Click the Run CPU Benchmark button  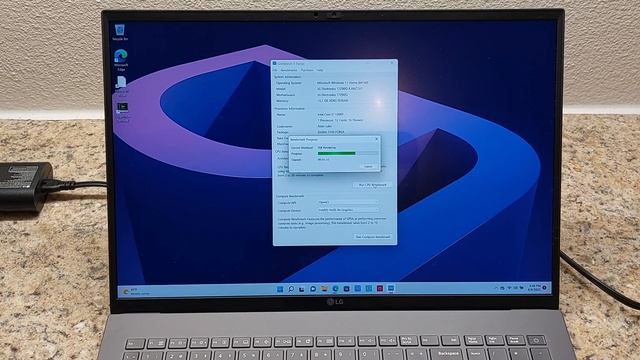pyautogui.click(x=372, y=185)
